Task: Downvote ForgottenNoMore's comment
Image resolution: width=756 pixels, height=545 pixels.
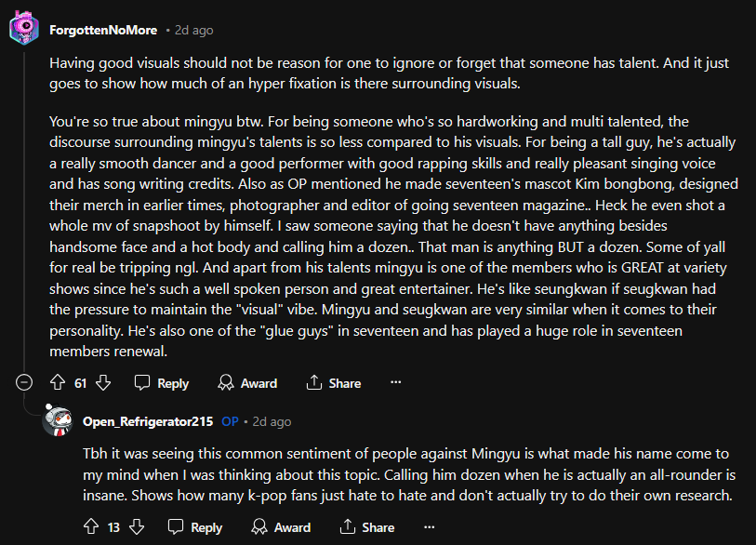Action: [104, 383]
